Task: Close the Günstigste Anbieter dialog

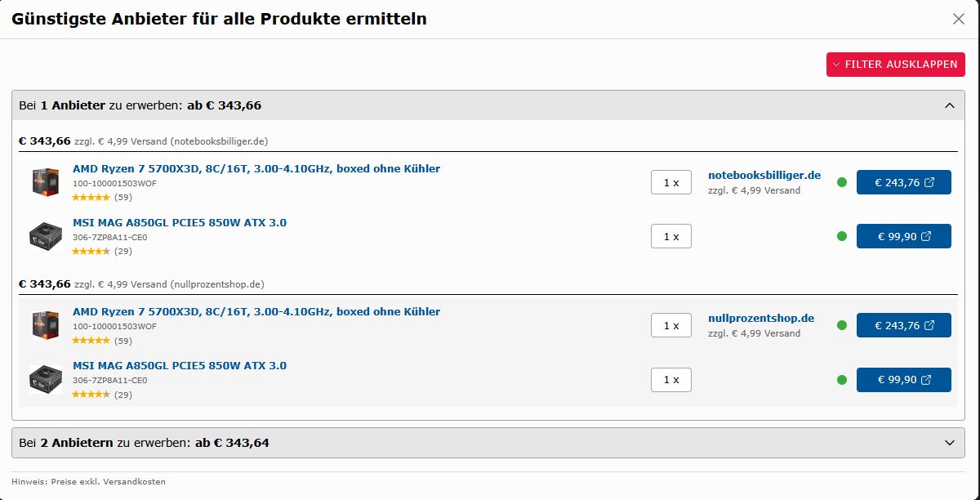Action: (959, 19)
